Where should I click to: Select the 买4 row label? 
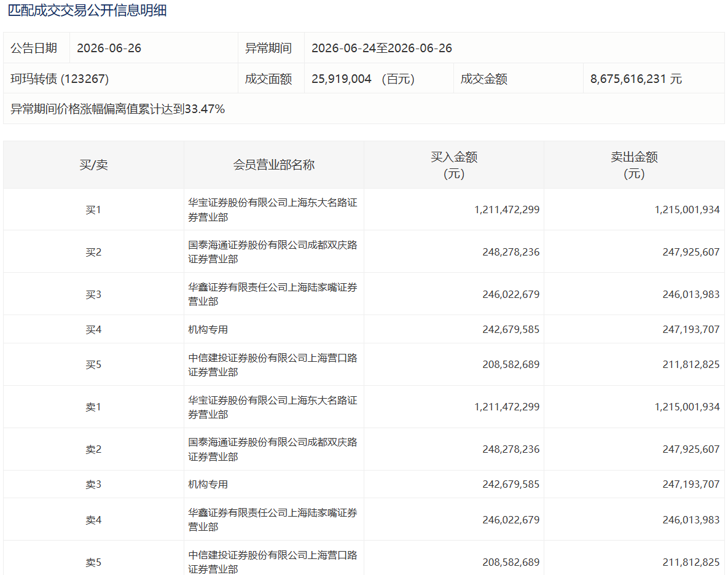click(x=93, y=329)
